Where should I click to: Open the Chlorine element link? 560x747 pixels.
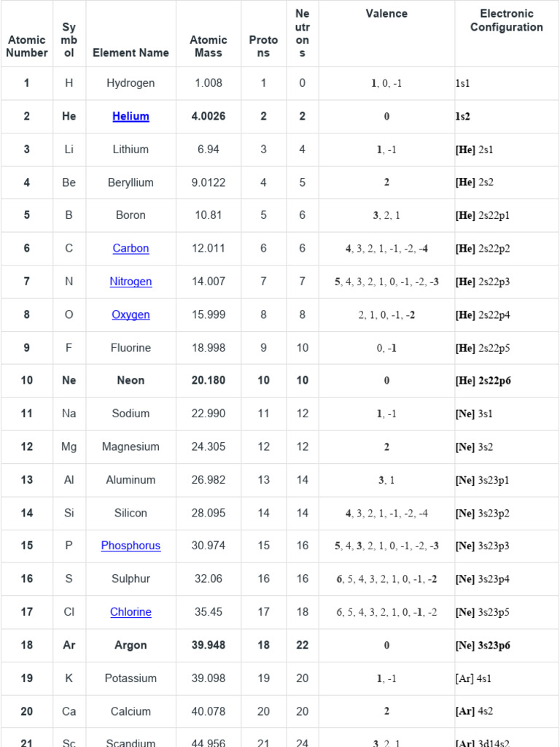[x=131, y=612]
